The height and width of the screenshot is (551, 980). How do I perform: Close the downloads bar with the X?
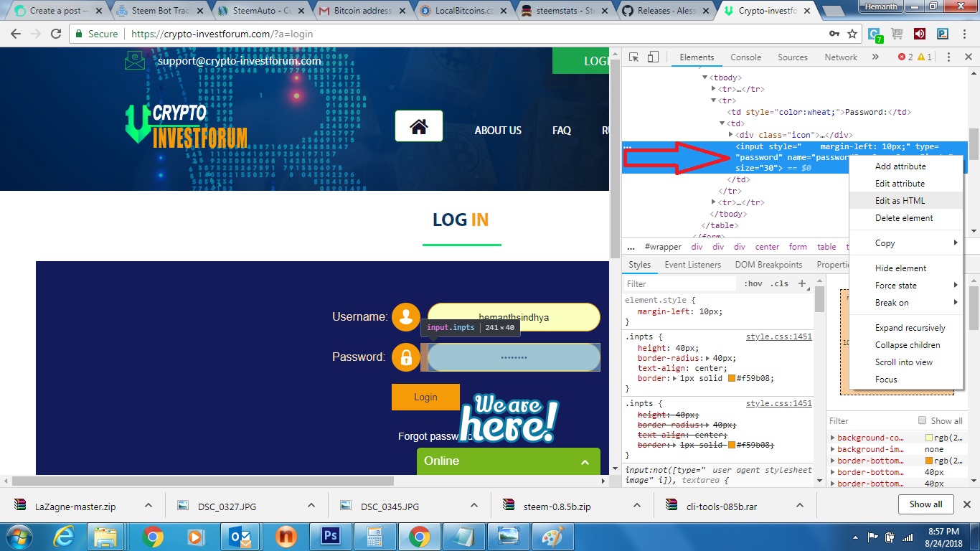[x=967, y=504]
